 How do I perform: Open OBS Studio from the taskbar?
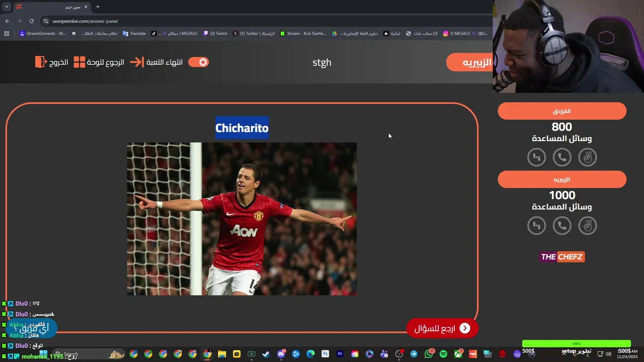pos(399,354)
